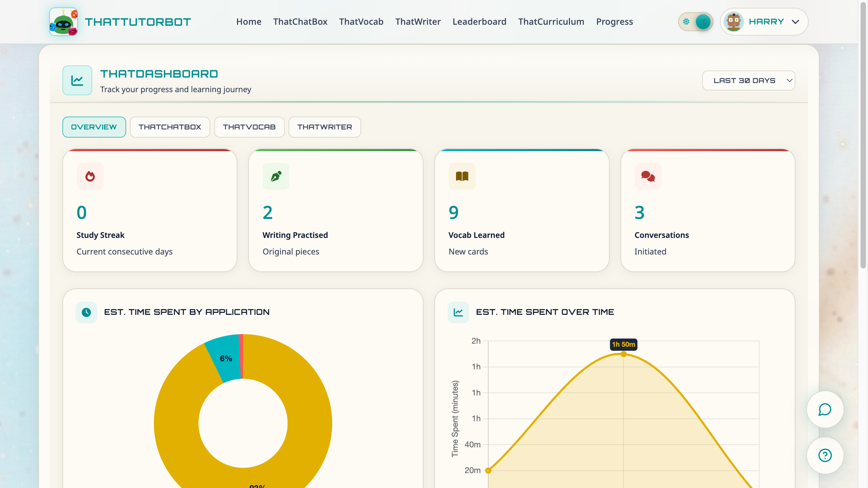Screen dimensions: 868x488
Task: Click 'Est. Time Spent Over Time' heading
Action: click(545, 312)
